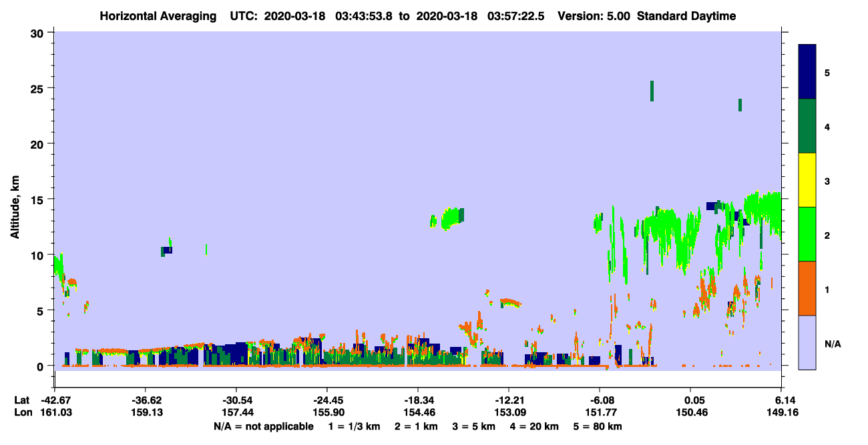The width and height of the screenshot is (868, 445).
Task: Click the colorbar label '3'
Action: [x=827, y=181]
